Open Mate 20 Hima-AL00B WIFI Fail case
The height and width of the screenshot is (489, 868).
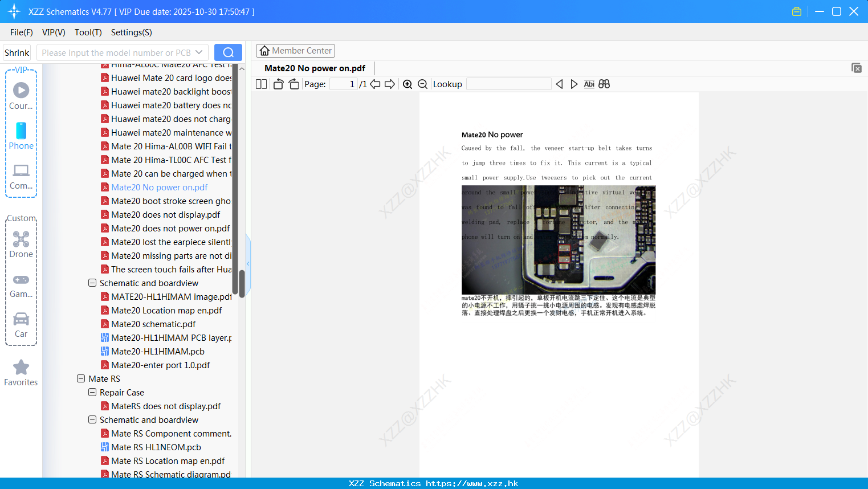click(166, 146)
